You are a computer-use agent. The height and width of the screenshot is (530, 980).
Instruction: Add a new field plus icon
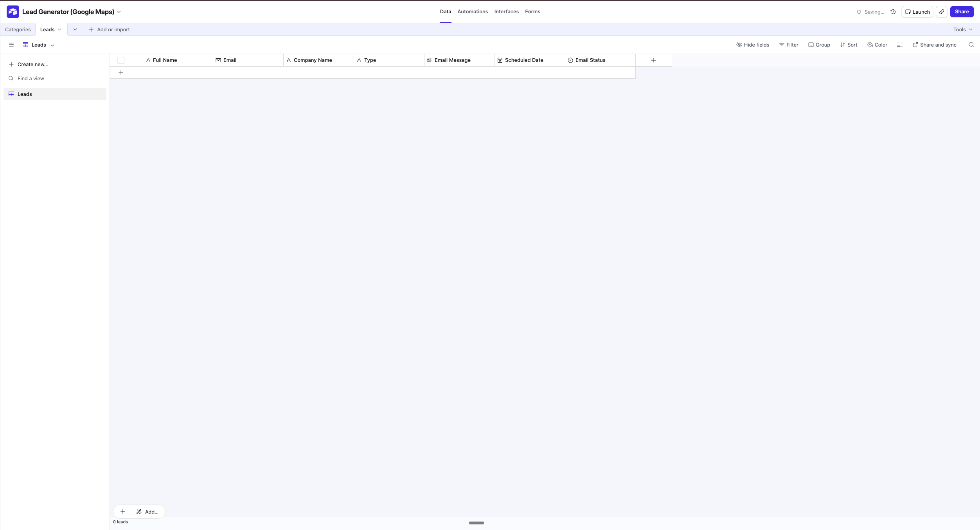pyautogui.click(x=653, y=60)
